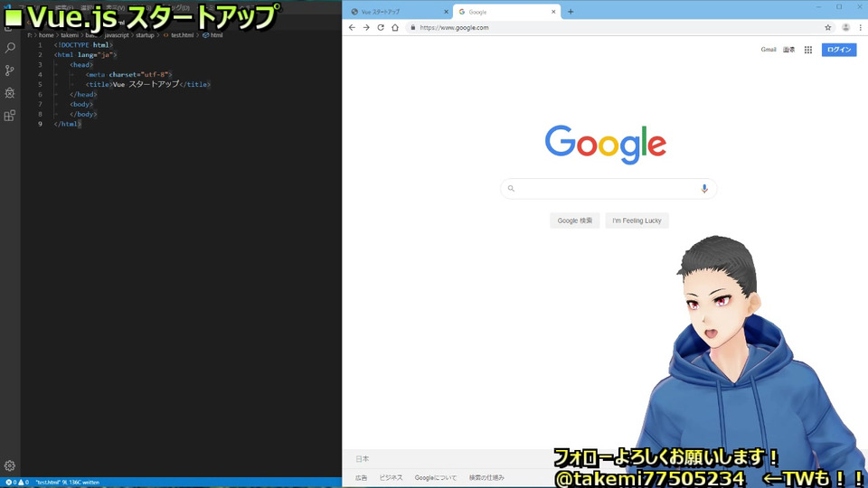Close the Google tab
868x488 pixels.
coord(553,12)
